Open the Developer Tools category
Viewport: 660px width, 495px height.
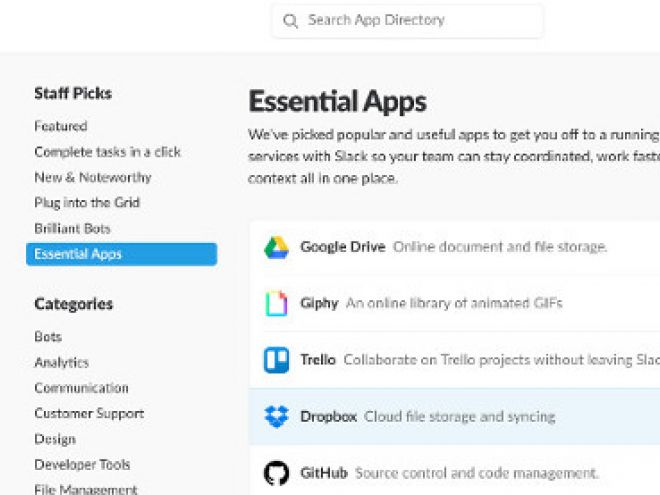pos(82,464)
